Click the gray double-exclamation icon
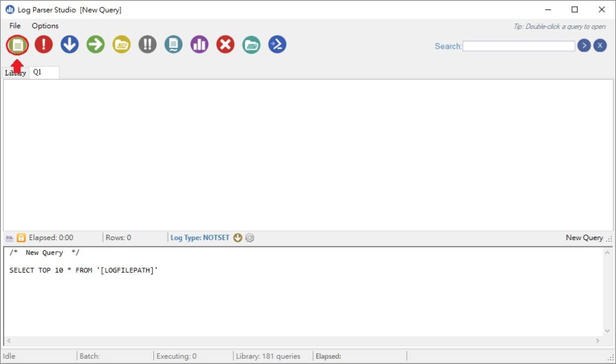 click(147, 45)
